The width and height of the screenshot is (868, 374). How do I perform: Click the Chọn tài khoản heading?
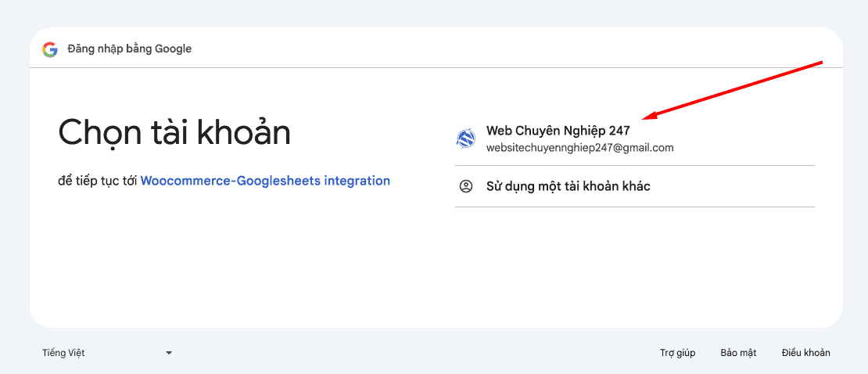pyautogui.click(x=174, y=133)
